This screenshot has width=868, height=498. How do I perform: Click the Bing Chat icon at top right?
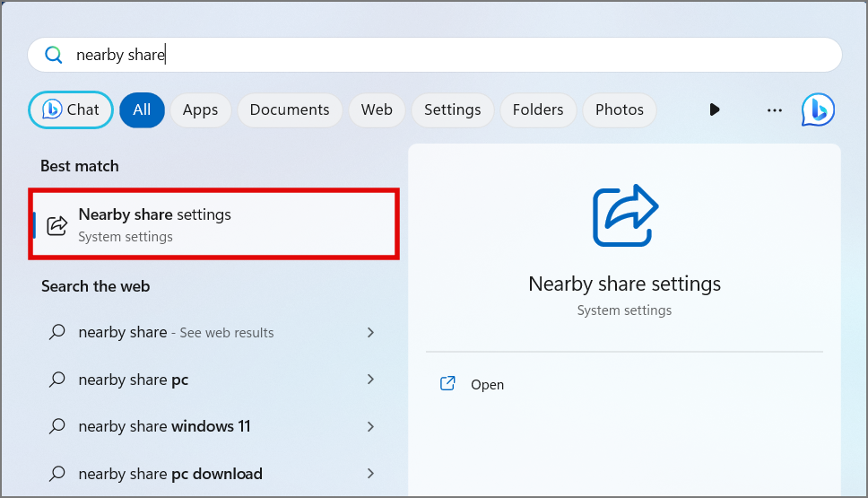pyautogui.click(x=817, y=109)
